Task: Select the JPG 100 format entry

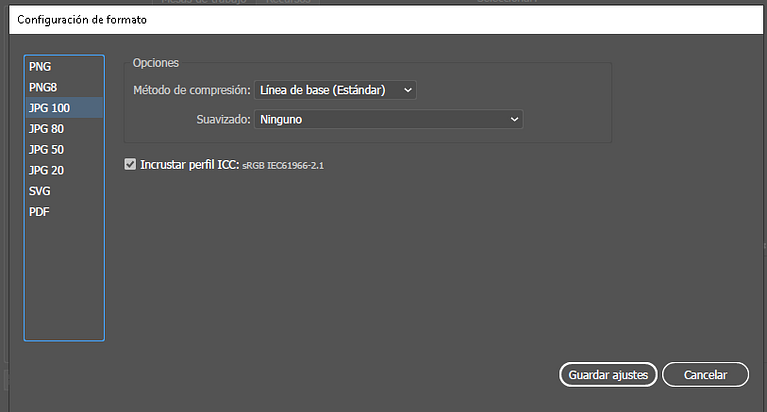Action: 64,108
